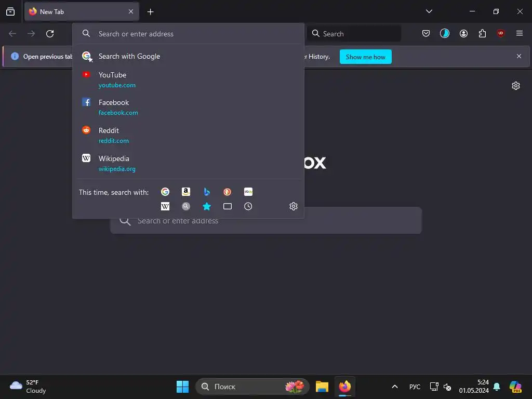Go forward with the forward arrow
This screenshot has width=532, height=399.
point(31,34)
